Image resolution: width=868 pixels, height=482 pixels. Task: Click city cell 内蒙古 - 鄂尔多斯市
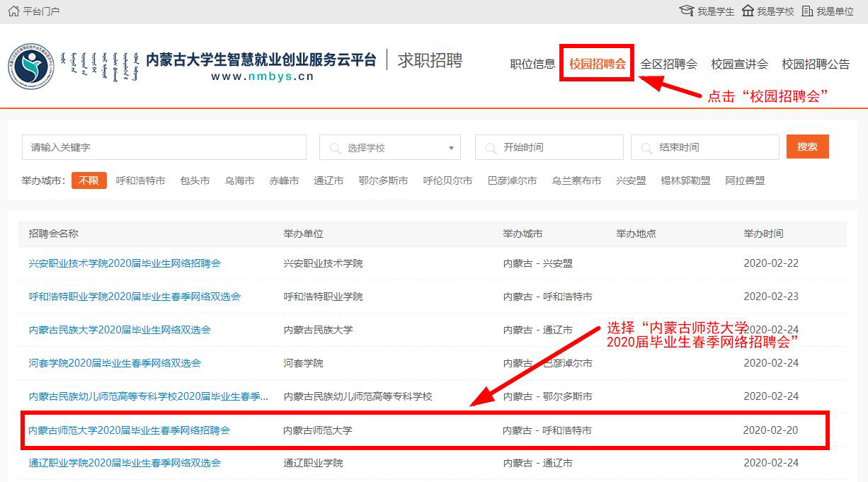click(x=548, y=396)
